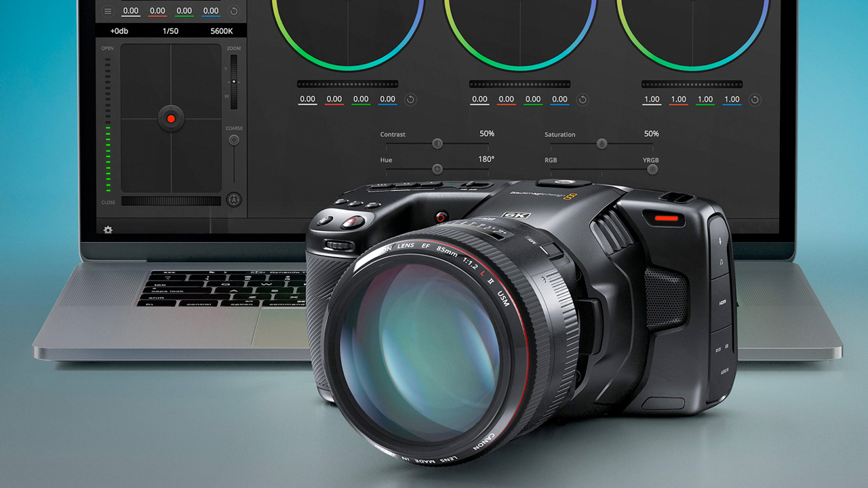Click the RGB label
Viewport: 868px width, 488px height.
551,161
